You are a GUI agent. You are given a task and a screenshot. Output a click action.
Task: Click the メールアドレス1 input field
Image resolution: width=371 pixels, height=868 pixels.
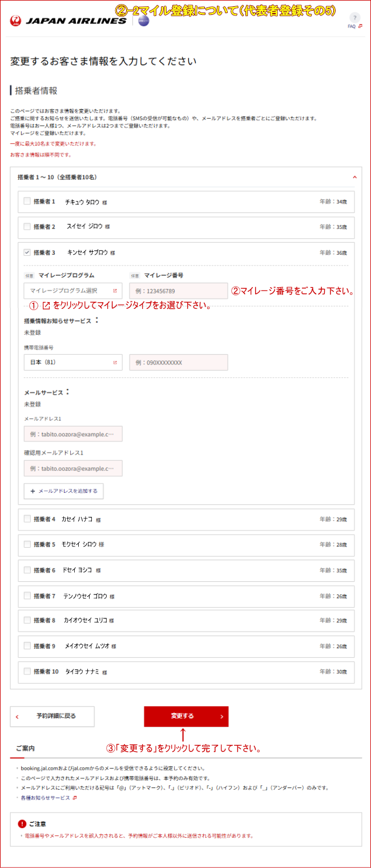(x=72, y=434)
